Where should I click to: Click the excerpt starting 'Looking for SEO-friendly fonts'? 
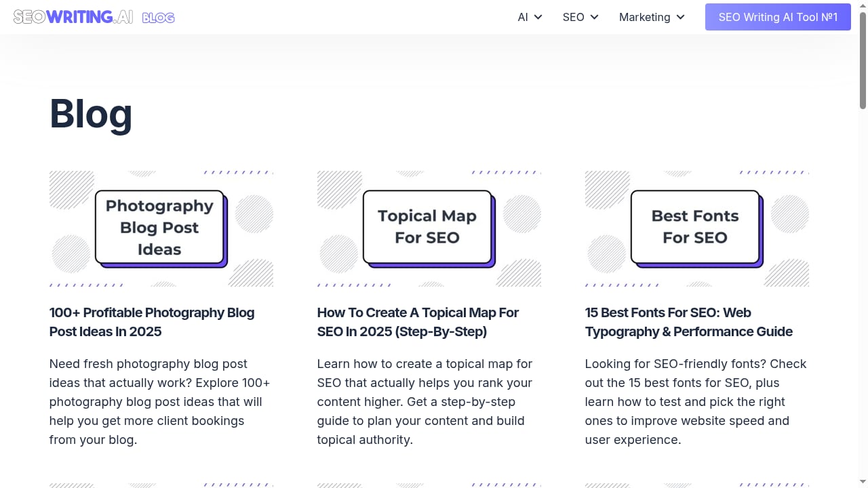tap(696, 402)
